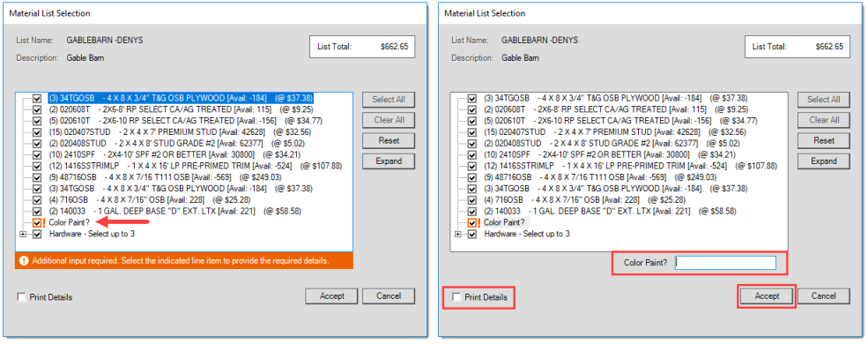Click Clear All in left dialog
The width and height of the screenshot is (868, 344).
click(x=389, y=120)
